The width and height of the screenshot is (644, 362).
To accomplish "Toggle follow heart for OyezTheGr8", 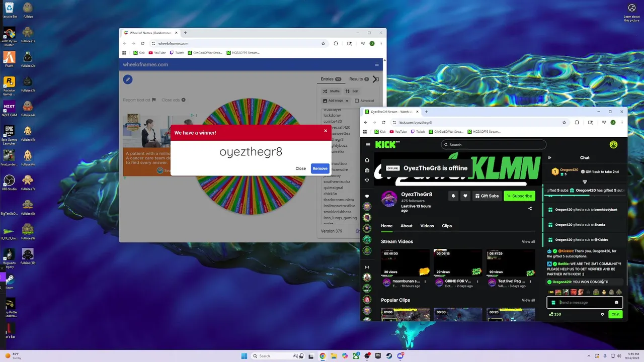I will (465, 196).
